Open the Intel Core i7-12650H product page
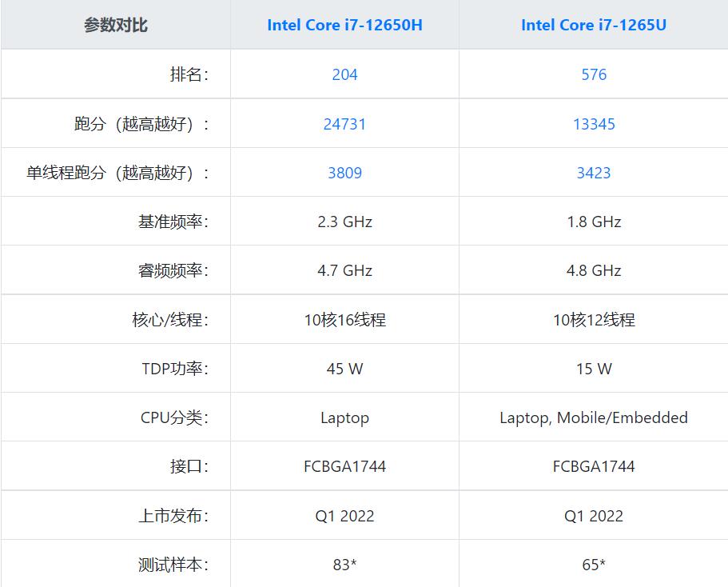The width and height of the screenshot is (728, 587). pyautogui.click(x=344, y=25)
